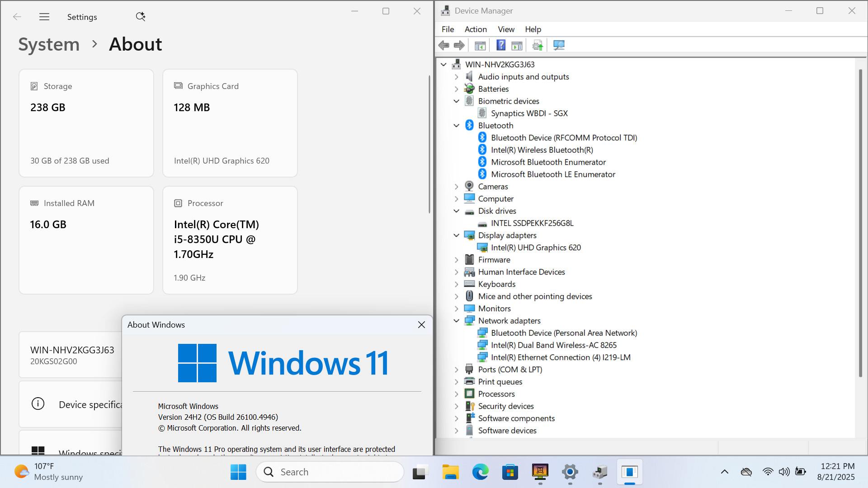Click the Back arrow in Device Manager toolbar
868x488 pixels.
(x=443, y=45)
